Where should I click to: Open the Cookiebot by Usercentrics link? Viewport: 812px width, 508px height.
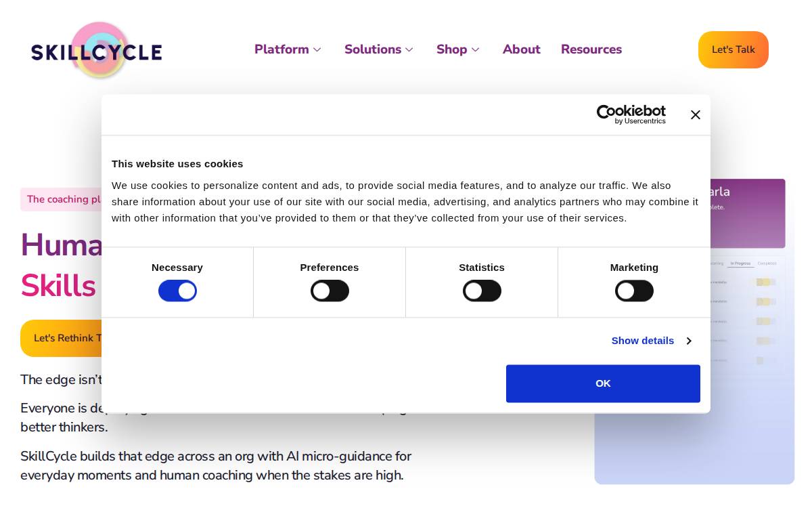(x=631, y=114)
